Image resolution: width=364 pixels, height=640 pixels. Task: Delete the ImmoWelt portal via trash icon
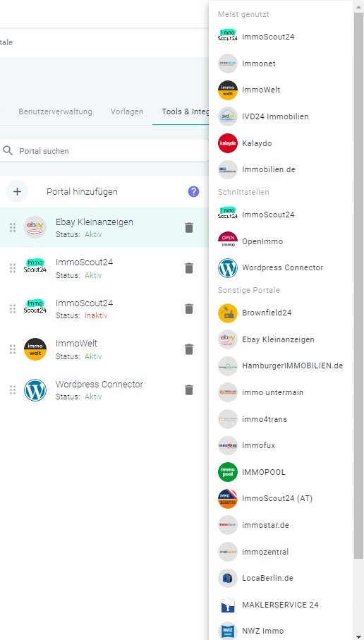[188, 349]
